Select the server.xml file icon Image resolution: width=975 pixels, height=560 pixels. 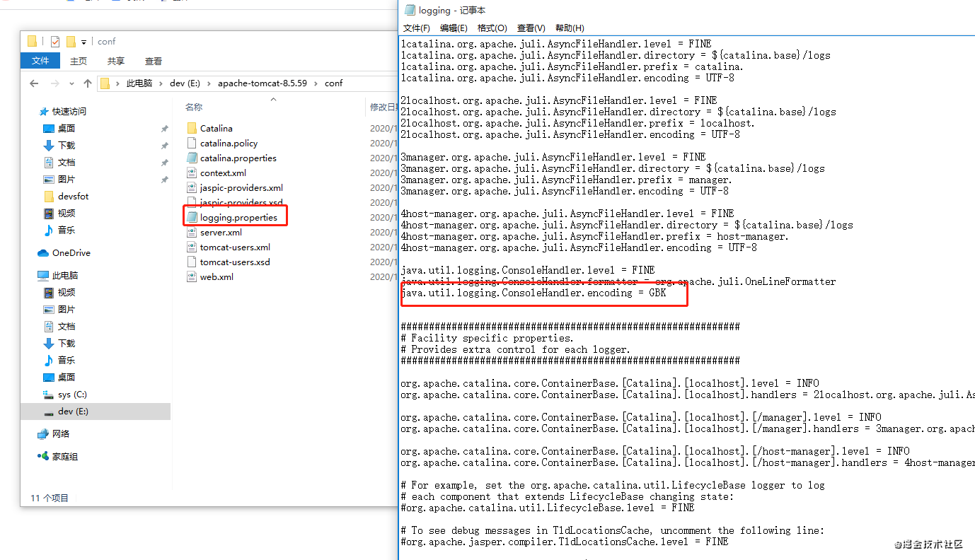tap(192, 232)
